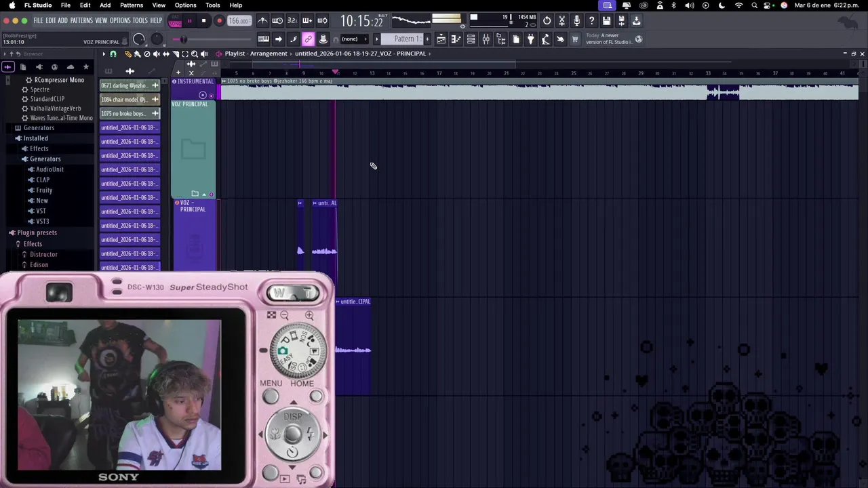This screenshot has height=488, width=868.
Task: Toggle countdown before recording
Action: (x=292, y=21)
